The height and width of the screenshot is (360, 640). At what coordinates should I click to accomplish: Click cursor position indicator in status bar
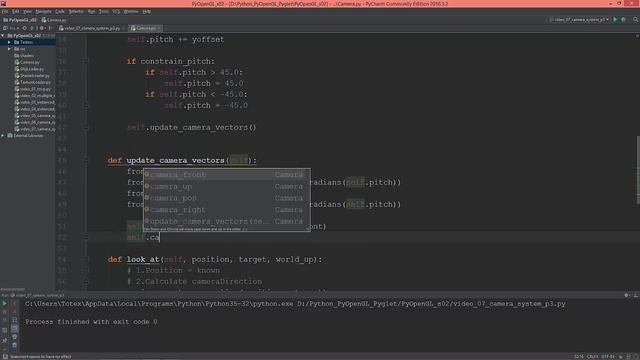pyautogui.click(x=579, y=357)
